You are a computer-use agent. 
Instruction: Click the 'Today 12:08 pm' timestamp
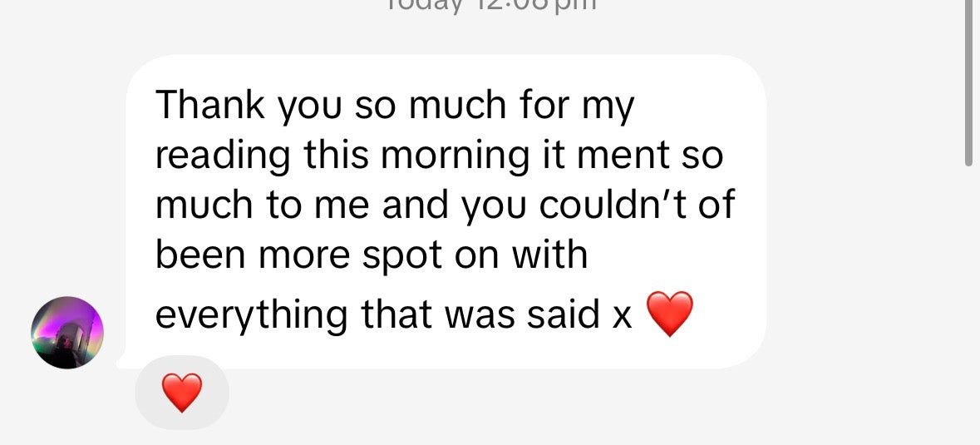pos(490,5)
